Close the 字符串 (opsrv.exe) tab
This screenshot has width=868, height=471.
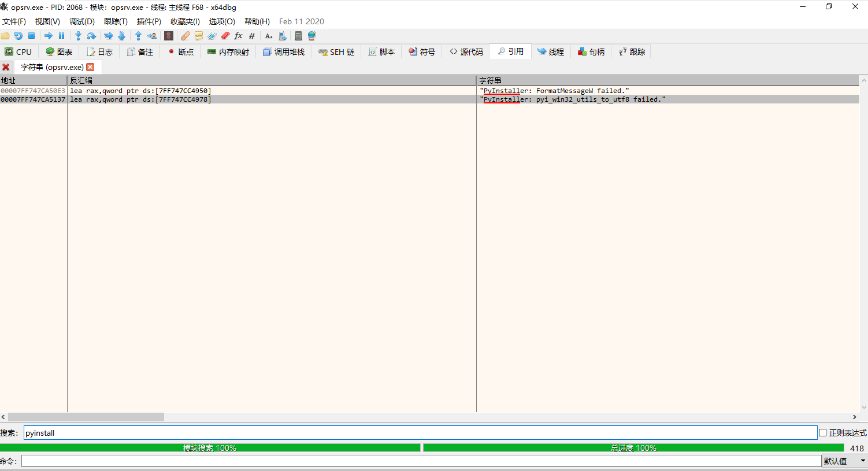coord(90,67)
